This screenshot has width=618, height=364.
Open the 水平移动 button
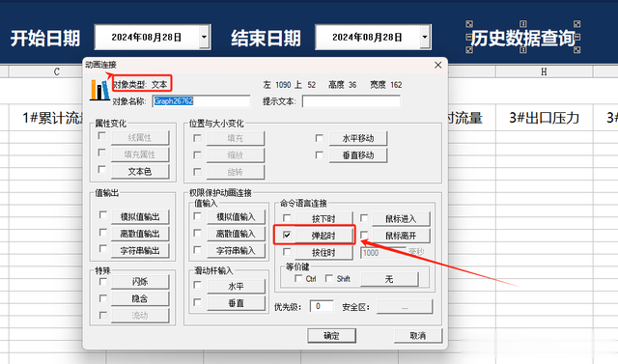(x=358, y=138)
